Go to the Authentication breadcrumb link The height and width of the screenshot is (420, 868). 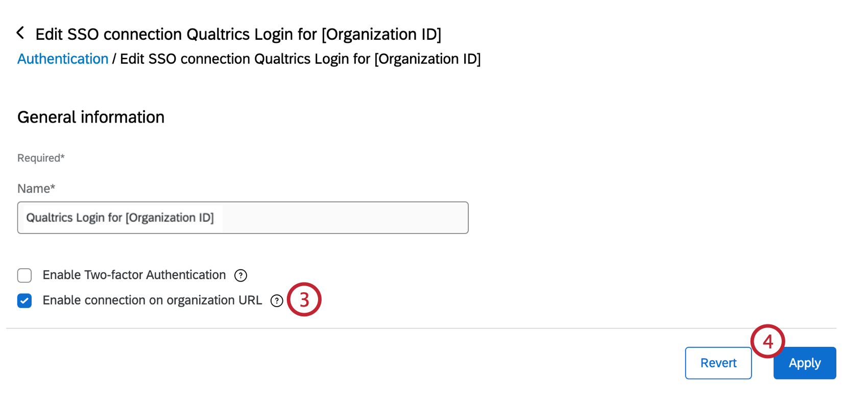(63, 59)
